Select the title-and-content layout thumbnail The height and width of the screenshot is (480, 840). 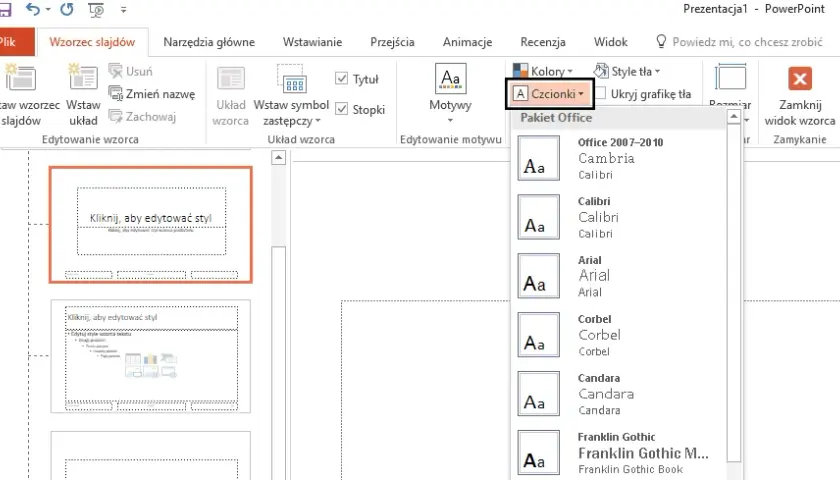(x=151, y=356)
